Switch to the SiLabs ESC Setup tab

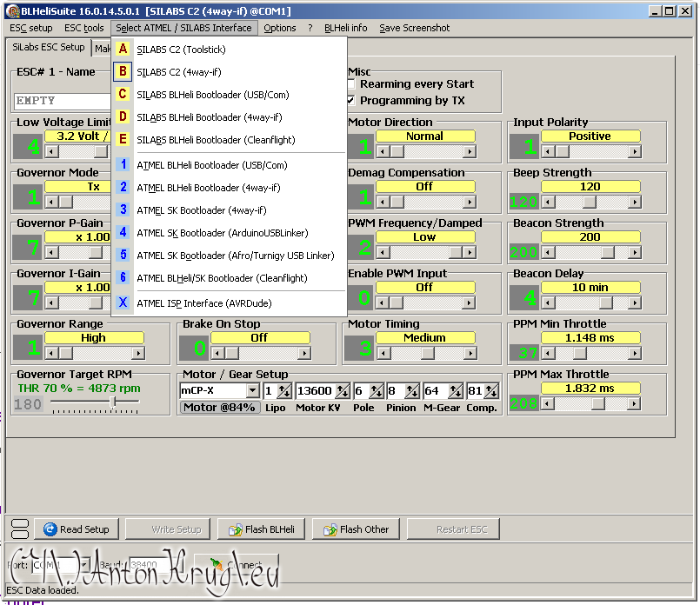point(48,47)
